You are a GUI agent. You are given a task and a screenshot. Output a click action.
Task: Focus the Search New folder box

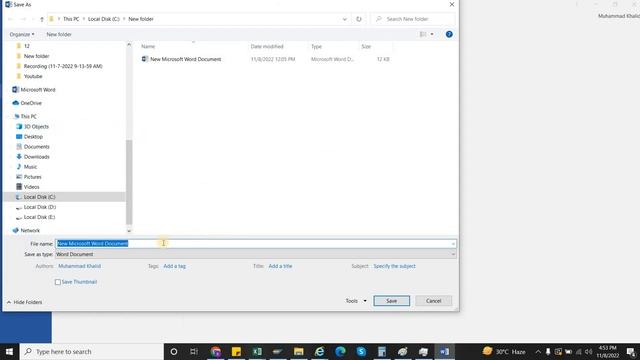coord(413,19)
